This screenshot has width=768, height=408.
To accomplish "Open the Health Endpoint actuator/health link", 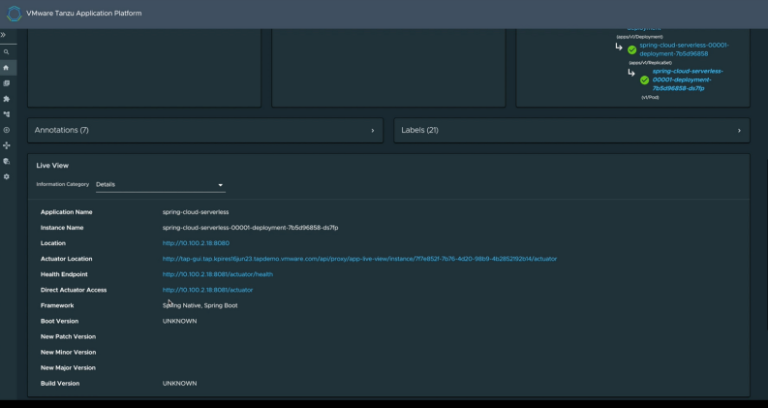I will [217, 274].
